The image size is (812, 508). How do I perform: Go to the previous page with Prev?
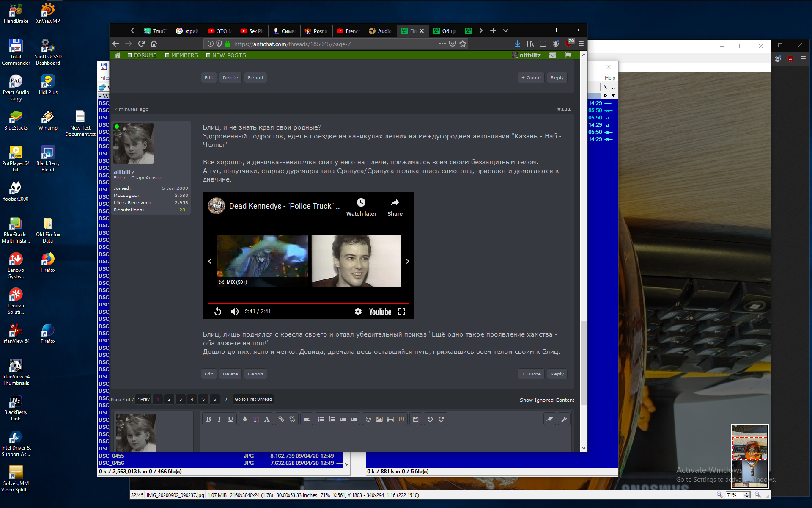143,399
